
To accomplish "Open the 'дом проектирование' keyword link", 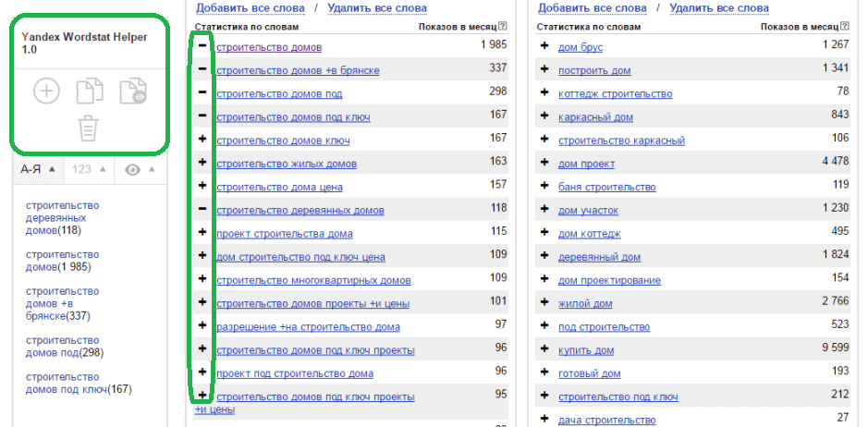I will (609, 281).
